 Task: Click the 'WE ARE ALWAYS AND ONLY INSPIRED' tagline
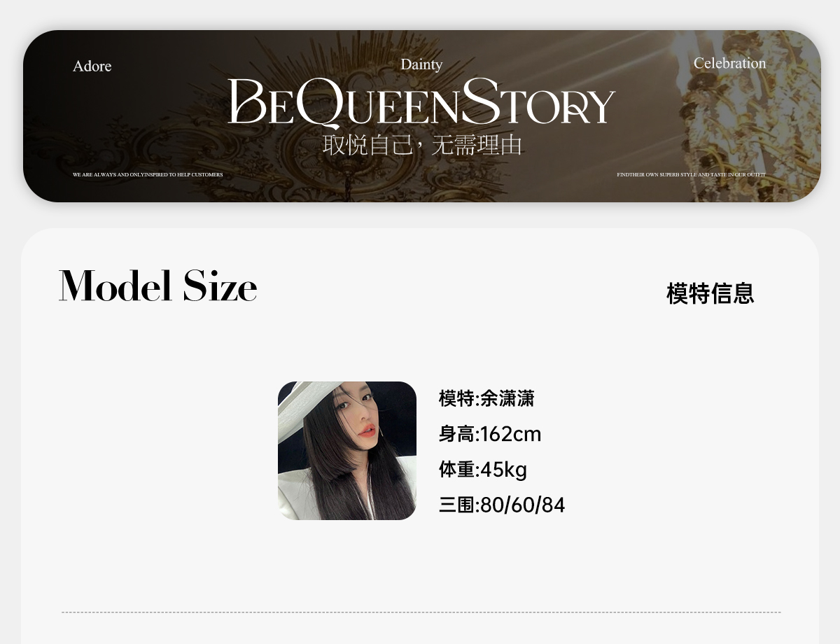148,174
